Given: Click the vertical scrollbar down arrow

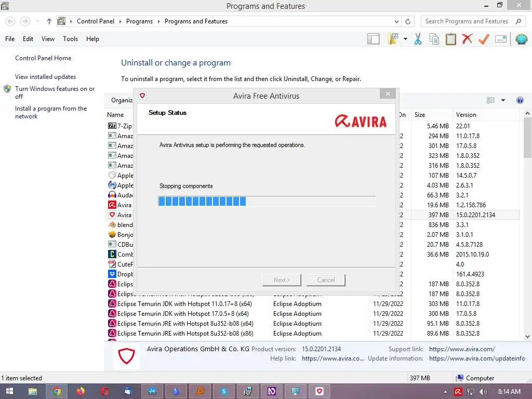Looking at the screenshot, I should (527, 336).
